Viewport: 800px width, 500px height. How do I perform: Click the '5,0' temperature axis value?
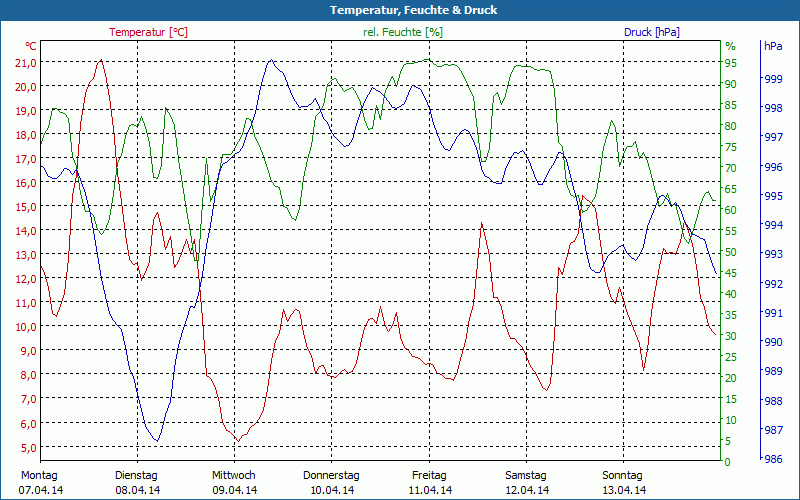click(x=29, y=447)
